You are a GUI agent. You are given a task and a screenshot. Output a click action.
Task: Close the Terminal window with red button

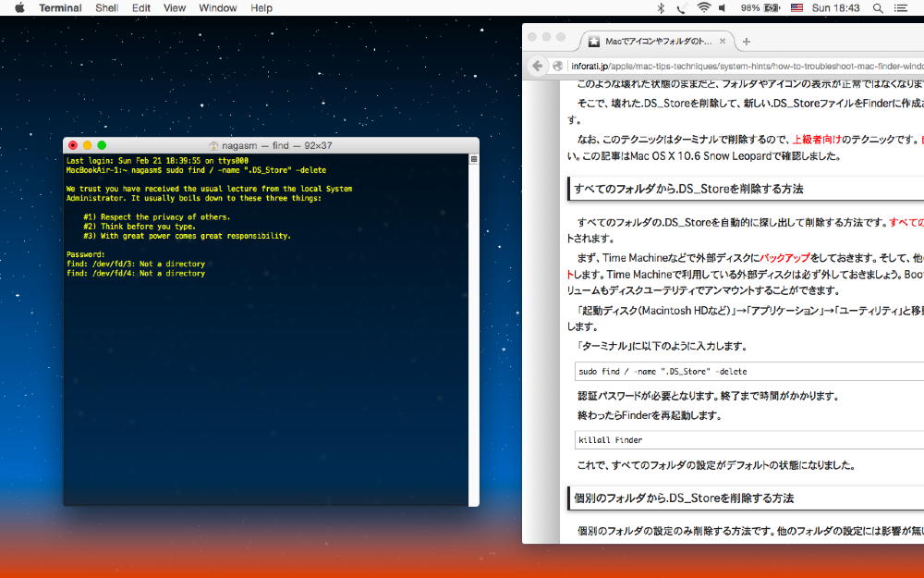(x=73, y=145)
